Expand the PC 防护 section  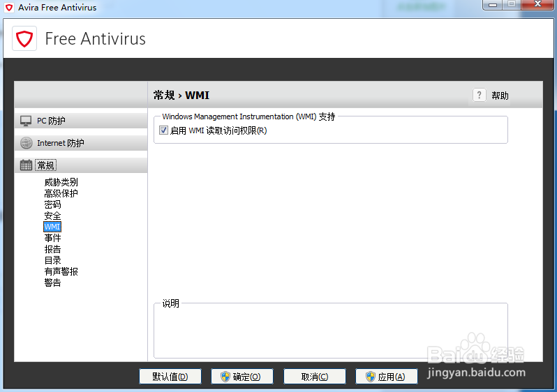point(81,121)
